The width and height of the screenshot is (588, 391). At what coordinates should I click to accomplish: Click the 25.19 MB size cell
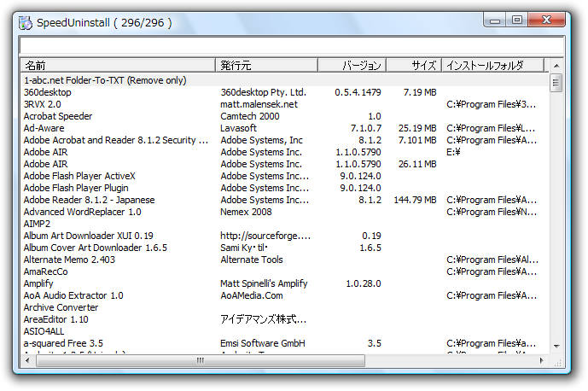coord(417,128)
